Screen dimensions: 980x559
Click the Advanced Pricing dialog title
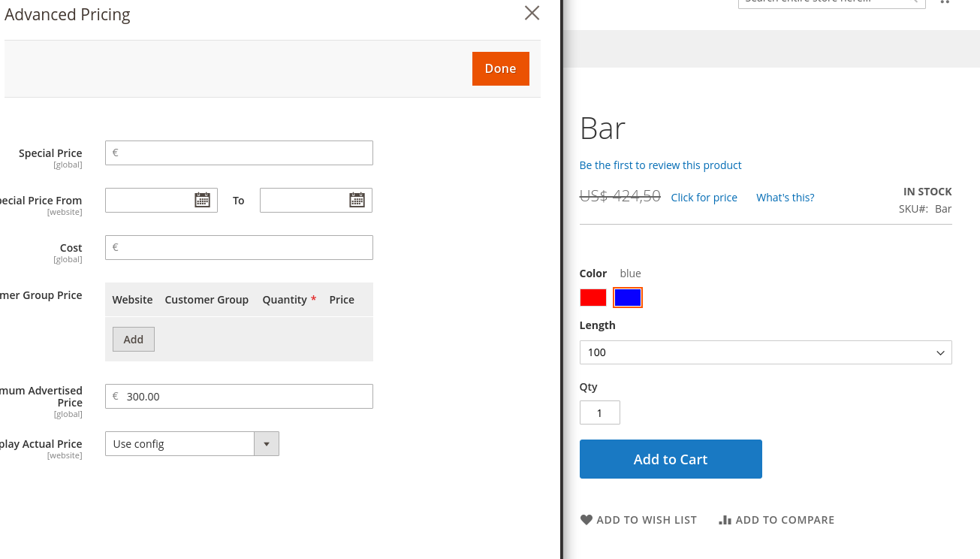coord(68,15)
